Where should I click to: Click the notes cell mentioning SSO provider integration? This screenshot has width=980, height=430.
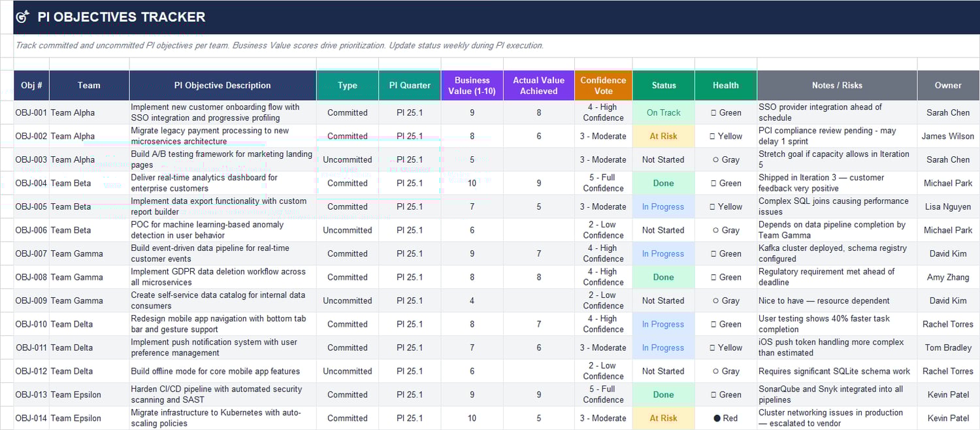[836, 112]
